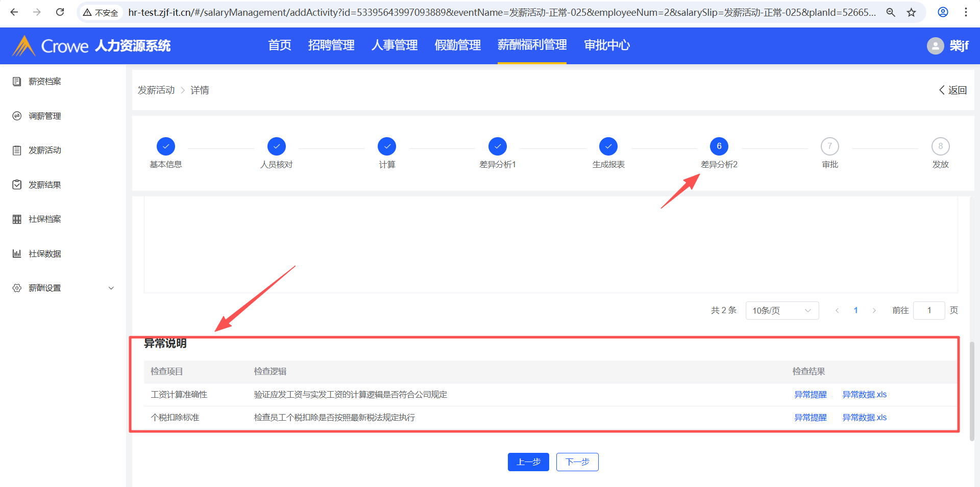This screenshot has width=980, height=487.
Task: Click the 调薪管理 sidebar icon
Action: 17,116
